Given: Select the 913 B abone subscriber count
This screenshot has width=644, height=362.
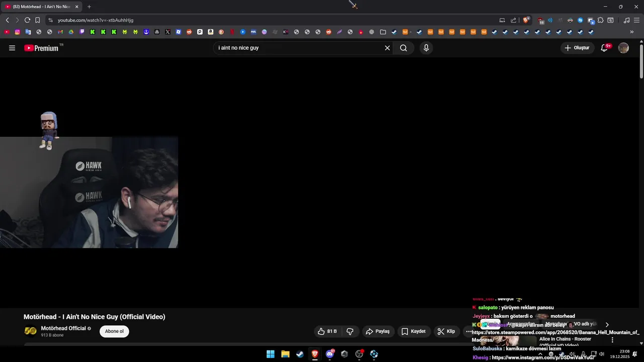Looking at the screenshot, I should click(52, 335).
